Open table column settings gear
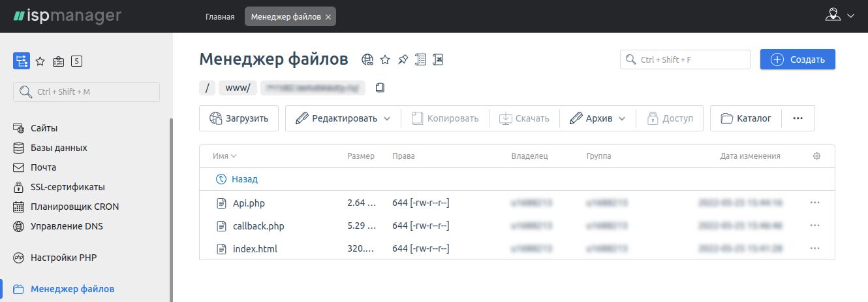This screenshot has width=868, height=302. coord(816,156)
